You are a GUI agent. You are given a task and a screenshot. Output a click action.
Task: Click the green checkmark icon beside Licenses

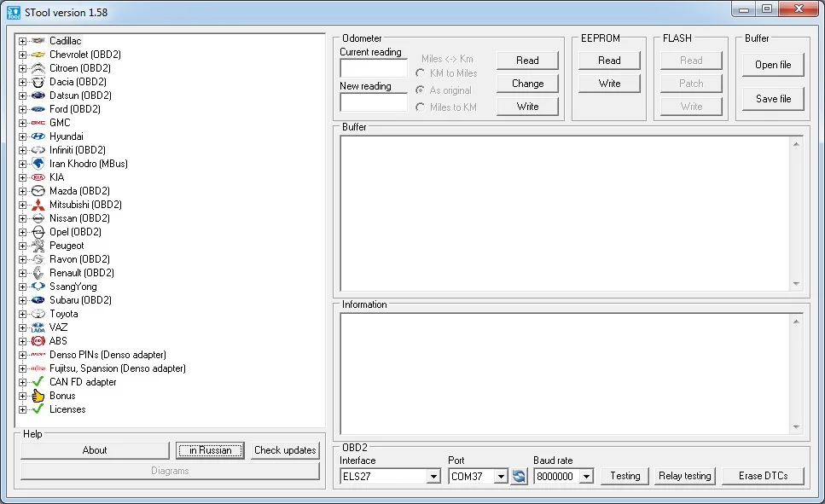coord(38,408)
